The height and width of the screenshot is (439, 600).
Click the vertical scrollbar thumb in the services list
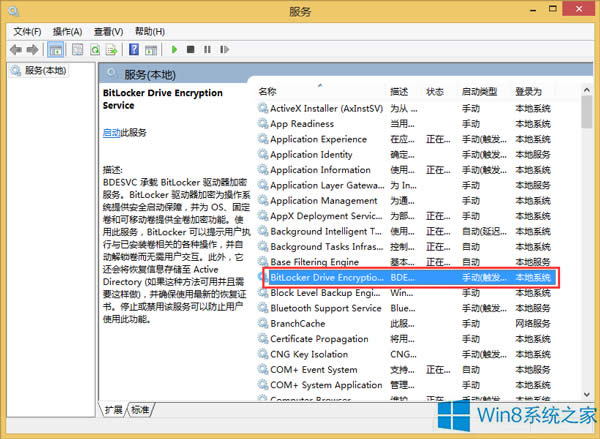point(587,112)
